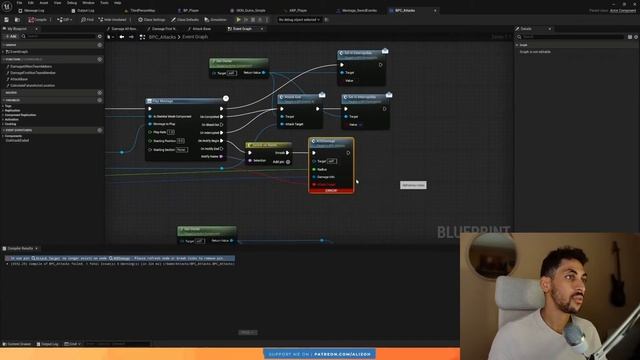Click the Return Value pin of top Get Owner
Viewport: 640px width, 360px height.
tap(264, 73)
